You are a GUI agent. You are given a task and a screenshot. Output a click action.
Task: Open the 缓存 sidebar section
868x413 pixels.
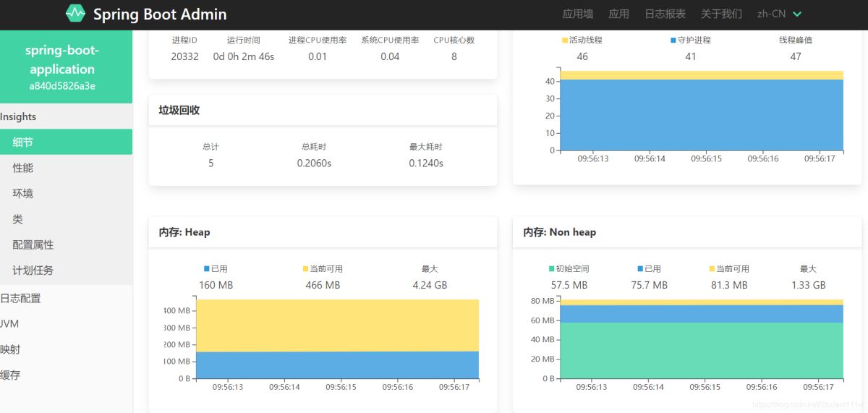pos(11,375)
